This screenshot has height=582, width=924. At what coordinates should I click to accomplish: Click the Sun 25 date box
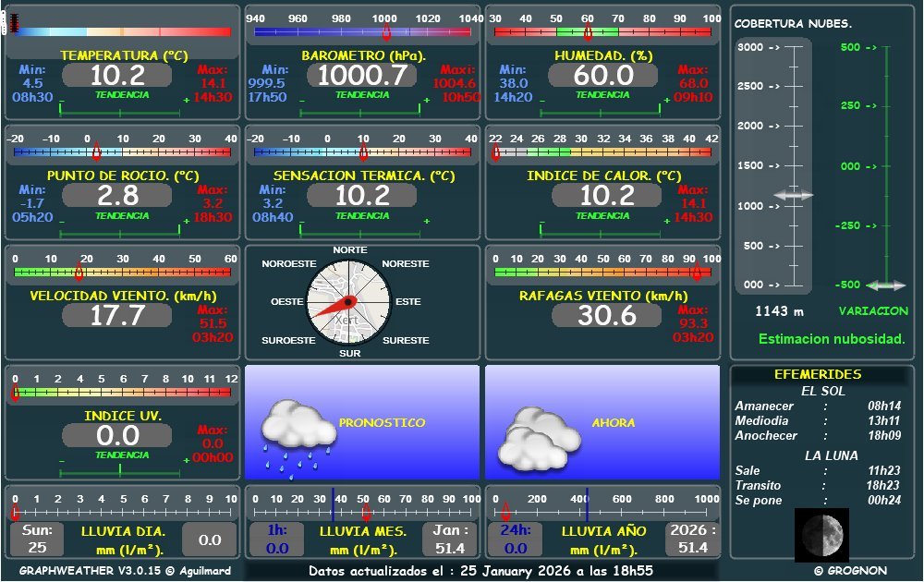point(38,540)
